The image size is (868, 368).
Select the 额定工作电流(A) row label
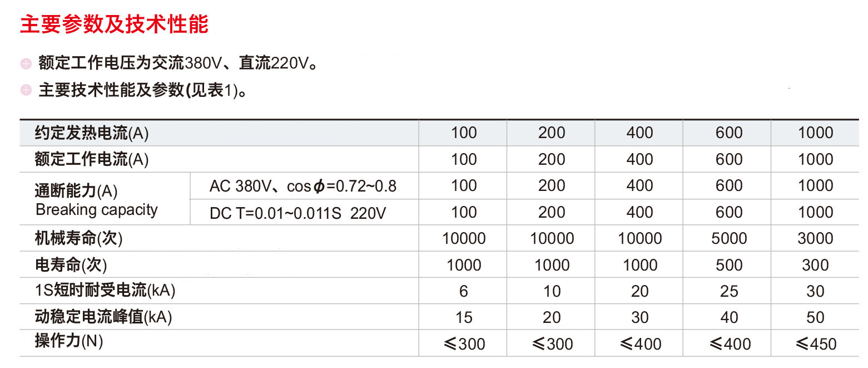[92, 160]
